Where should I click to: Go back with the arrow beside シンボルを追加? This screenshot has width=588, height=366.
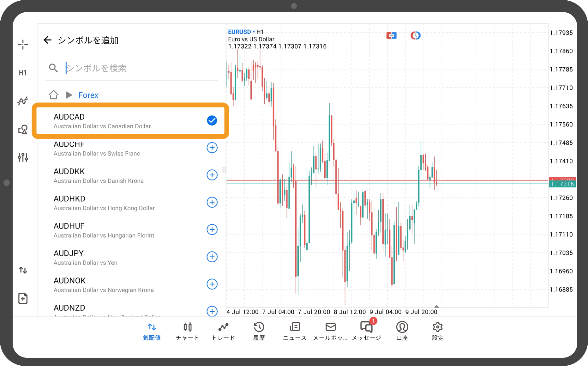(x=47, y=40)
